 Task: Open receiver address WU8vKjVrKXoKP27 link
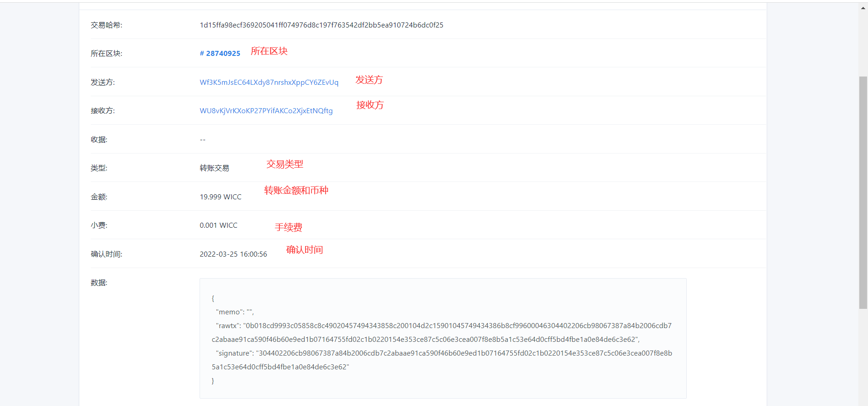tap(266, 111)
